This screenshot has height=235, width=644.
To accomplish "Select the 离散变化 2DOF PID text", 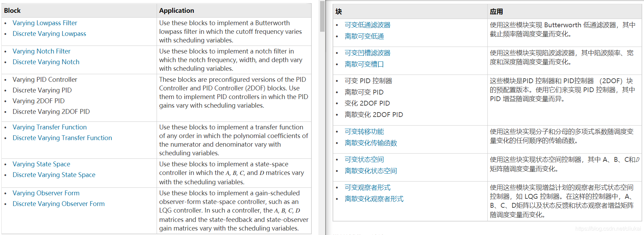I will (x=374, y=115).
